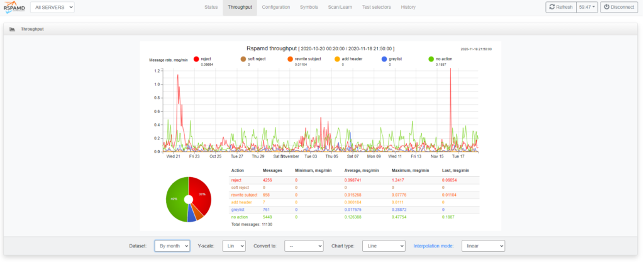
Task: Click the Last, msg/min column header
Action: [455, 170]
